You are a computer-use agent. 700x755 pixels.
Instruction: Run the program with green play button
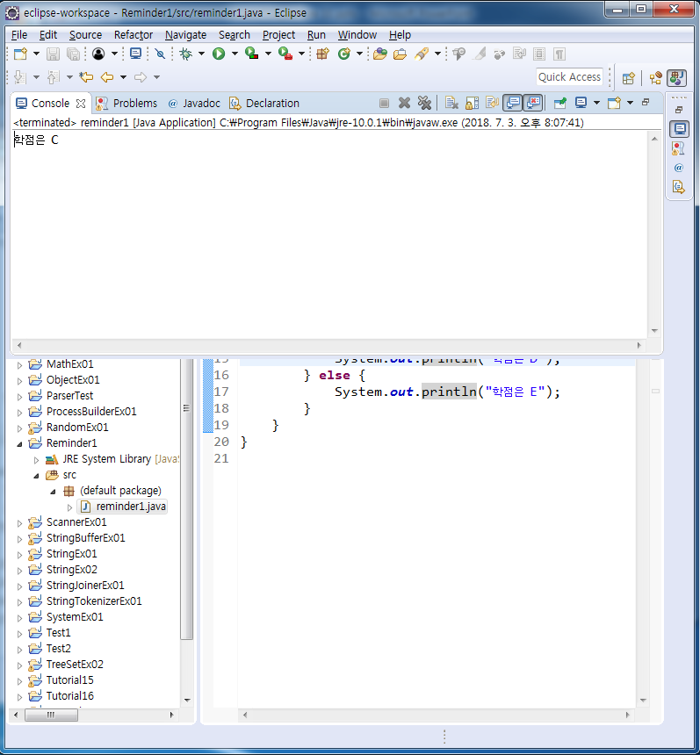click(x=219, y=54)
